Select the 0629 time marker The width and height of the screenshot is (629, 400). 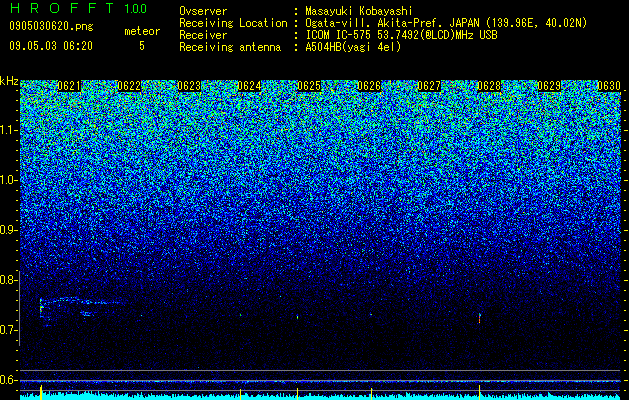[549, 86]
